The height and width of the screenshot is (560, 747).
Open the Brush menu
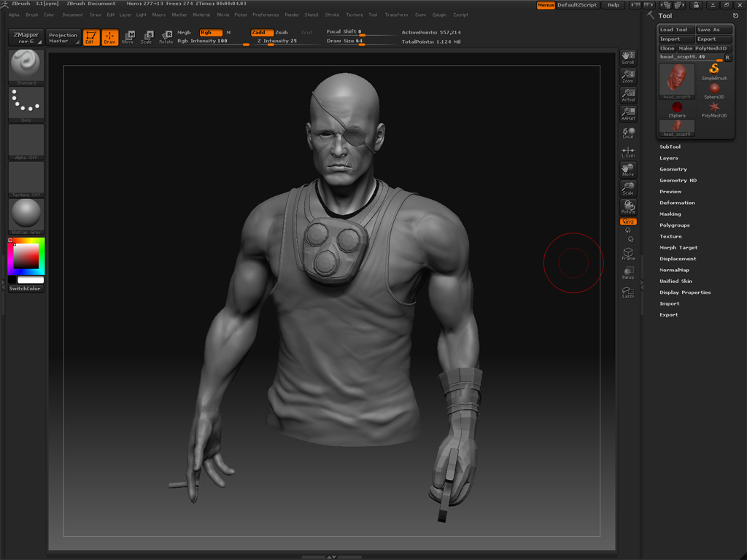(x=32, y=15)
